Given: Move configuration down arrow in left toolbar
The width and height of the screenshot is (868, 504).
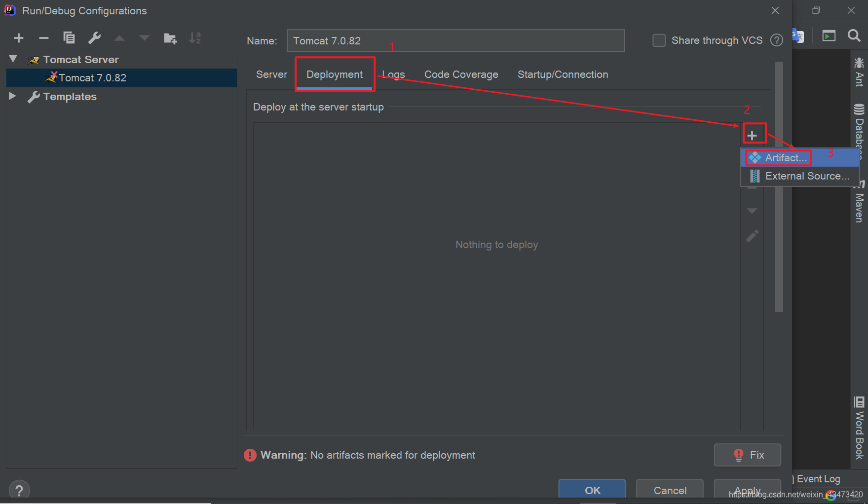Looking at the screenshot, I should click(x=145, y=38).
